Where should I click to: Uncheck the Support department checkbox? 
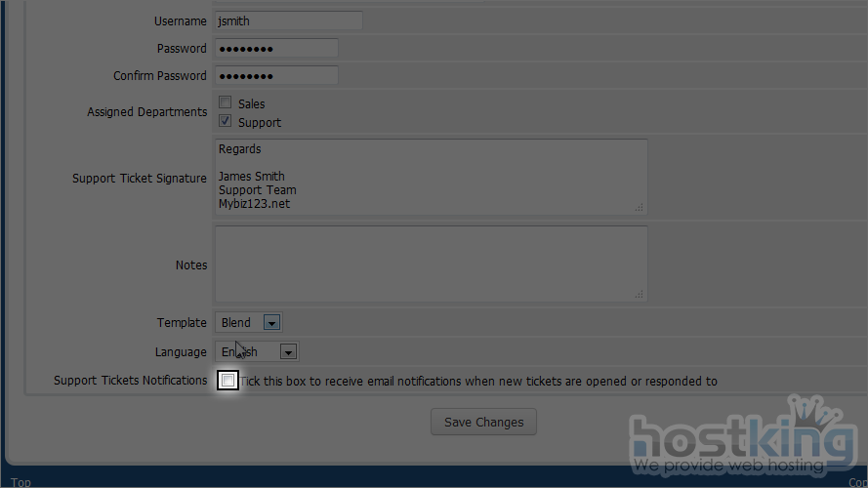226,122
